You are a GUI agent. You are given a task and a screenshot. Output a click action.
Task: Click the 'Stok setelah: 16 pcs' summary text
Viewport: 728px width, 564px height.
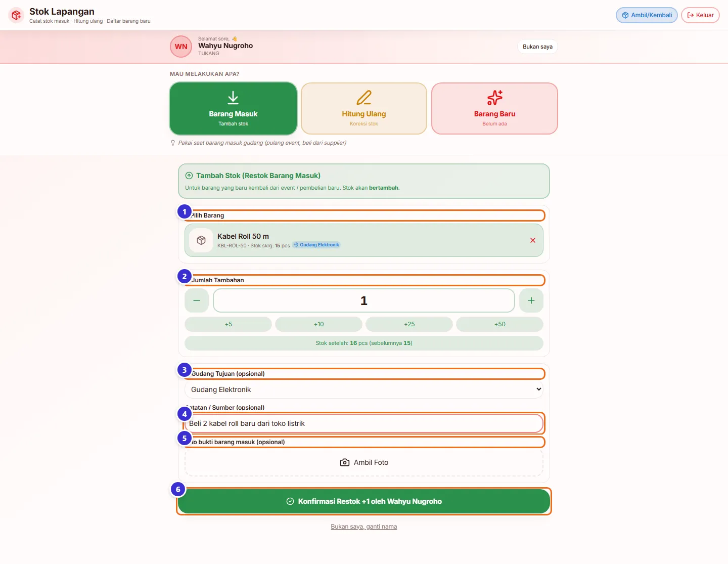pos(364,343)
